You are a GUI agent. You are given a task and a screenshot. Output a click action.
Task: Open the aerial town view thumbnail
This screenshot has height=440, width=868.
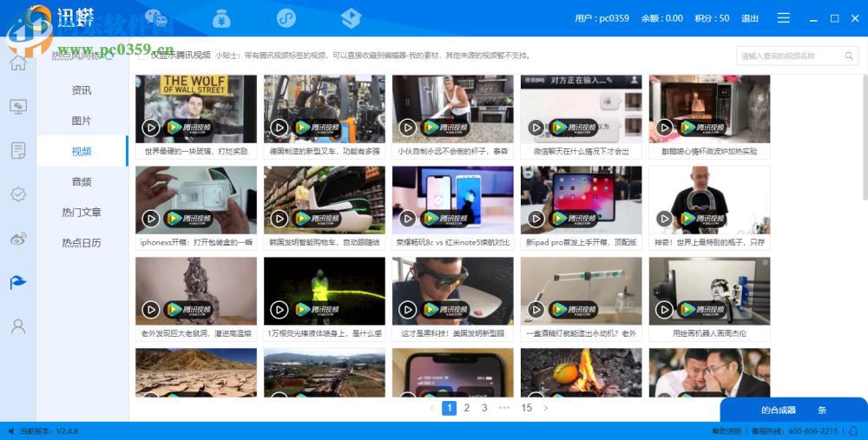click(325, 372)
